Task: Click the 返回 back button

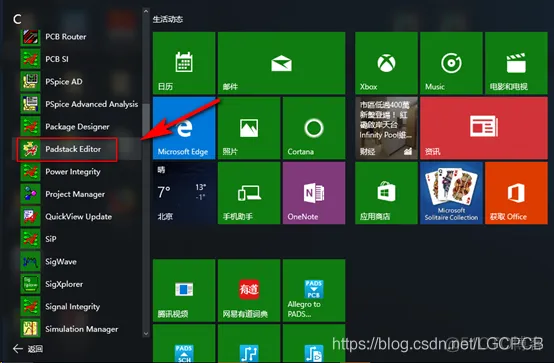Action: click(x=28, y=349)
